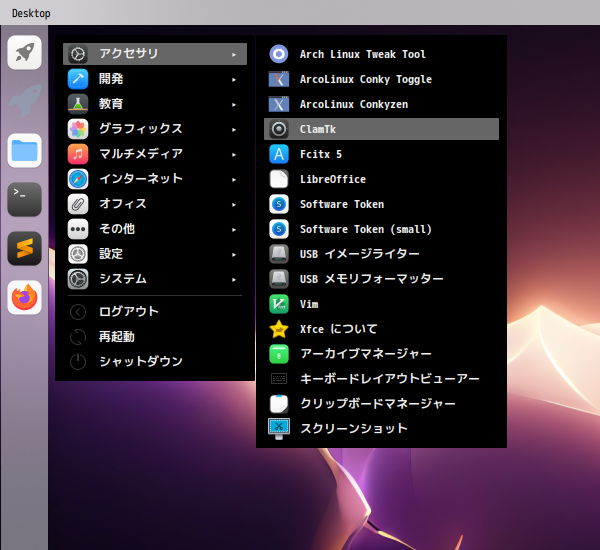Click the 'クリップボードマネージャー' label
The width and height of the screenshot is (600, 550).
378,404
